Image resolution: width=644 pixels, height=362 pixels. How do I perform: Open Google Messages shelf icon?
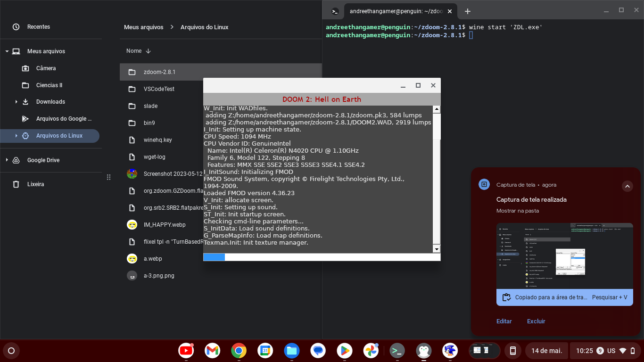pyautogui.click(x=318, y=351)
